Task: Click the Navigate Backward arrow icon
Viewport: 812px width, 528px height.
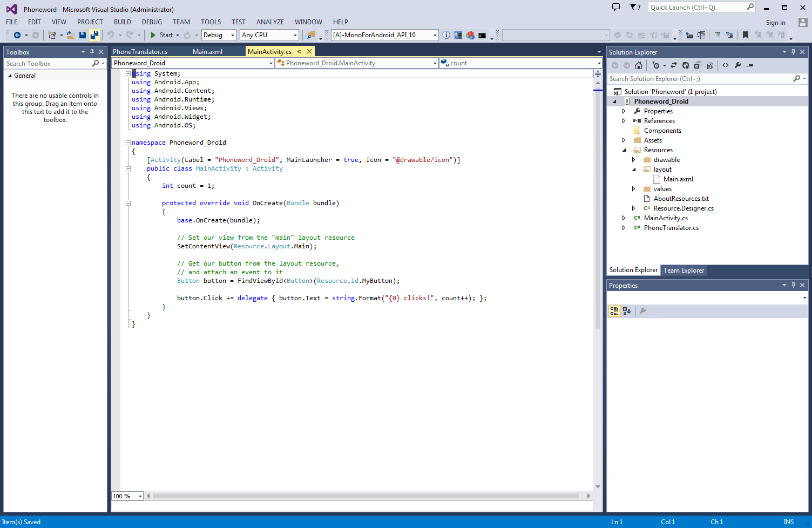Action: (17, 35)
